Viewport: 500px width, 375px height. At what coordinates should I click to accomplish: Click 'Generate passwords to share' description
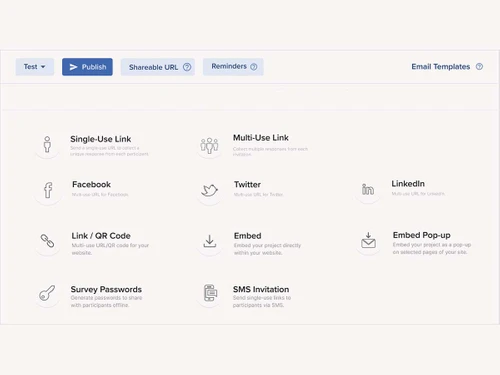[106, 298]
